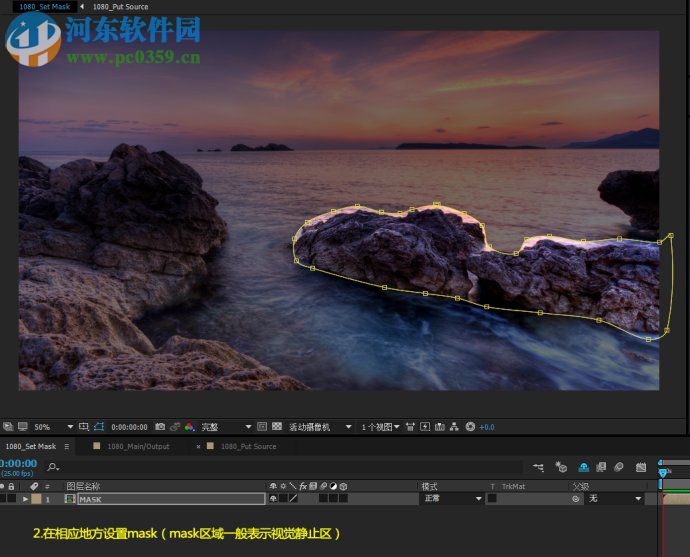Click the Always Preview This View icon

click(8, 426)
